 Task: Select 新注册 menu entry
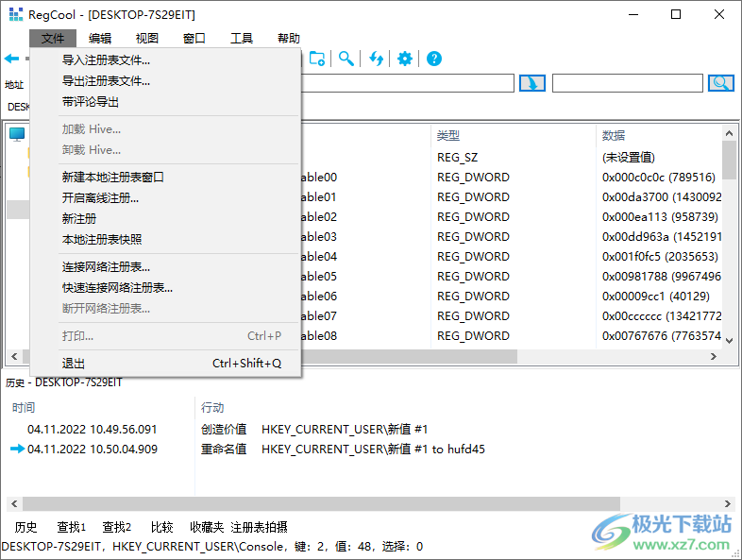point(165,219)
